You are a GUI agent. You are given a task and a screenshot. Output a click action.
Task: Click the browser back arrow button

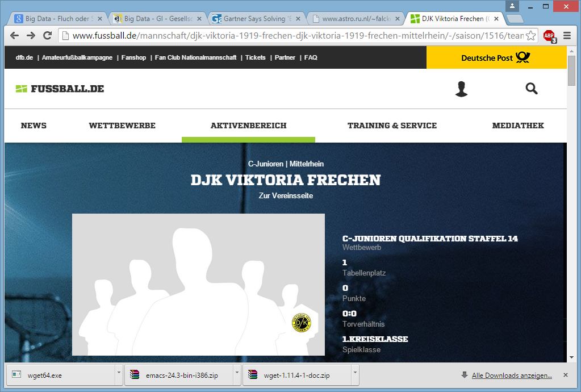15,36
